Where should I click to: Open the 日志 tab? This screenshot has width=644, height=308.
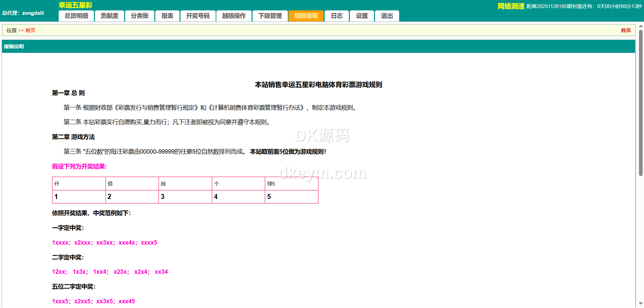click(x=337, y=16)
